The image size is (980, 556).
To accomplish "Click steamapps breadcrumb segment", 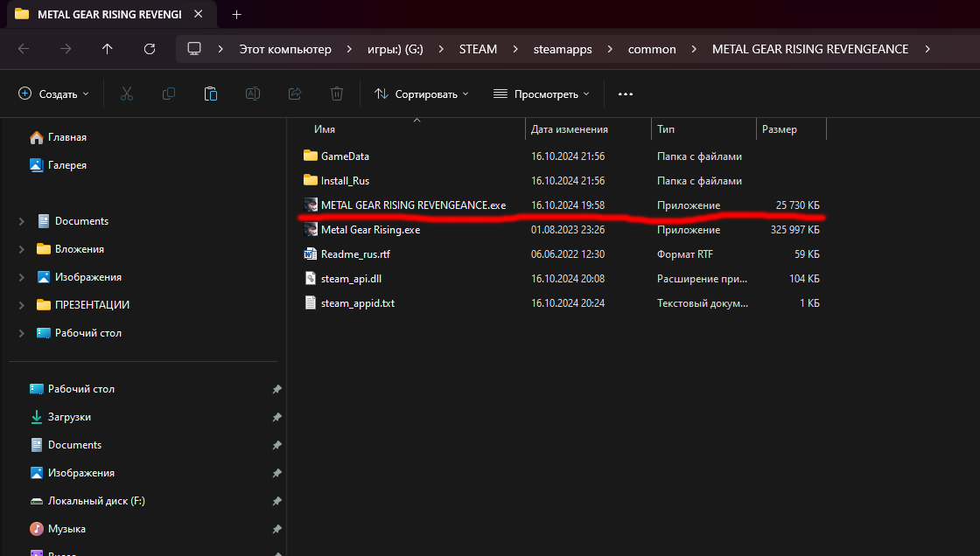I will click(563, 49).
